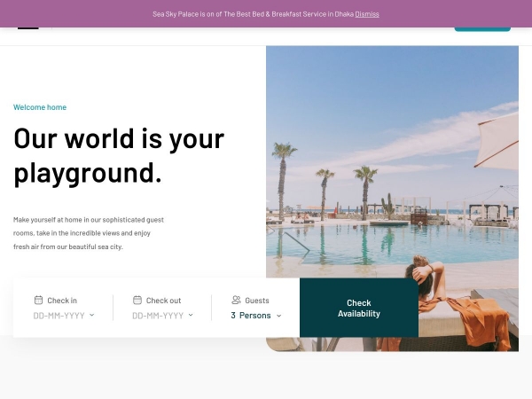Open the Check out date dropdown
The image size is (532, 399).
[162, 316]
